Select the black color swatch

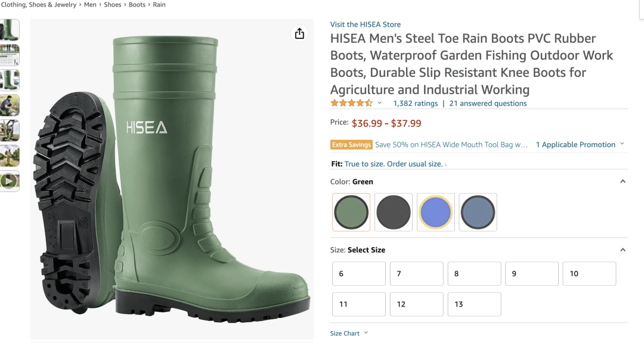tap(394, 212)
